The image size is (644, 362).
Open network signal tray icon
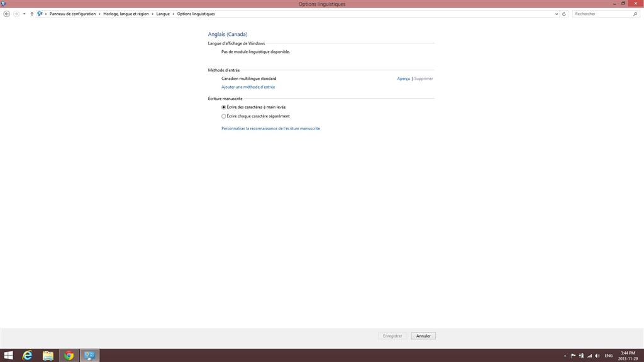[x=589, y=356]
